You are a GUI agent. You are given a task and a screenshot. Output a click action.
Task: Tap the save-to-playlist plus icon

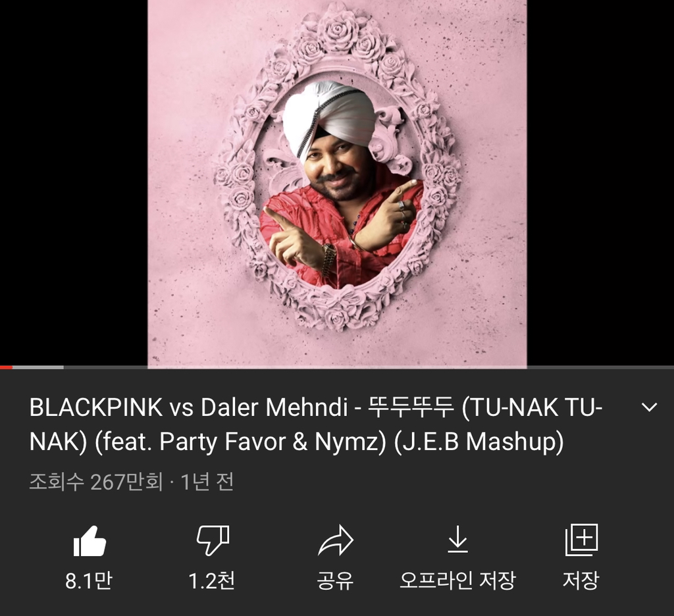coord(581,540)
